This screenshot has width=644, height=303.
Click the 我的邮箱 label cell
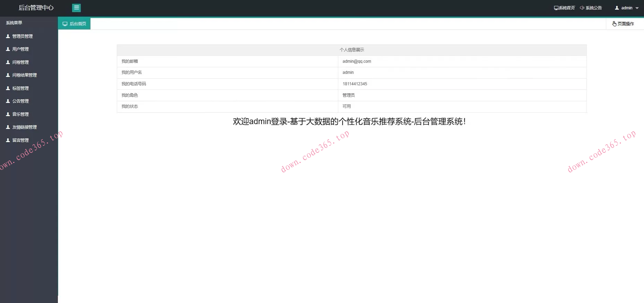click(227, 61)
